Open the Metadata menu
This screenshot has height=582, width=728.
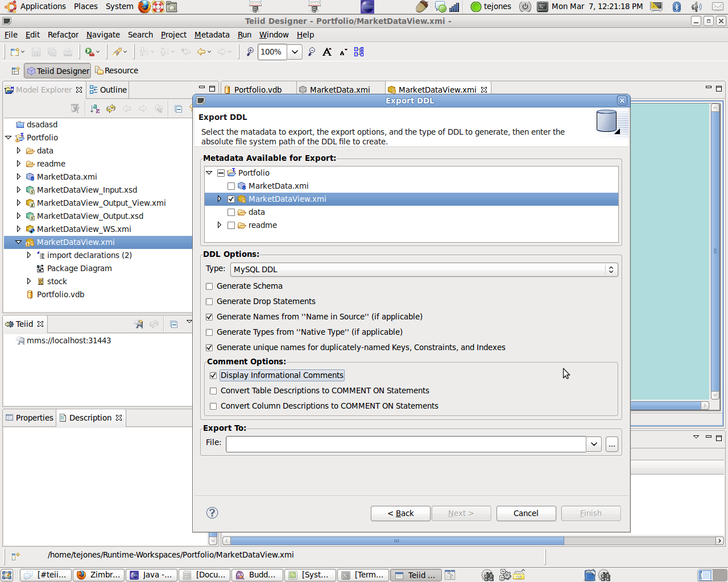point(212,35)
